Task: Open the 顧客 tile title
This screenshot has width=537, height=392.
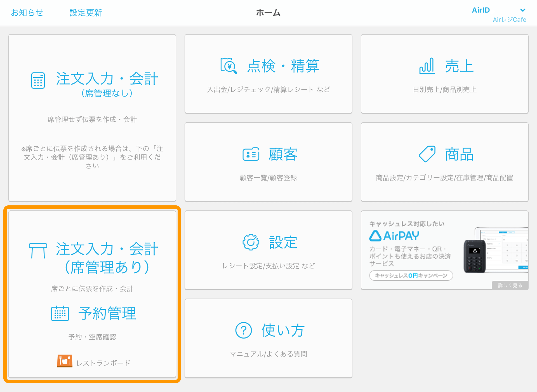Action: click(x=283, y=154)
